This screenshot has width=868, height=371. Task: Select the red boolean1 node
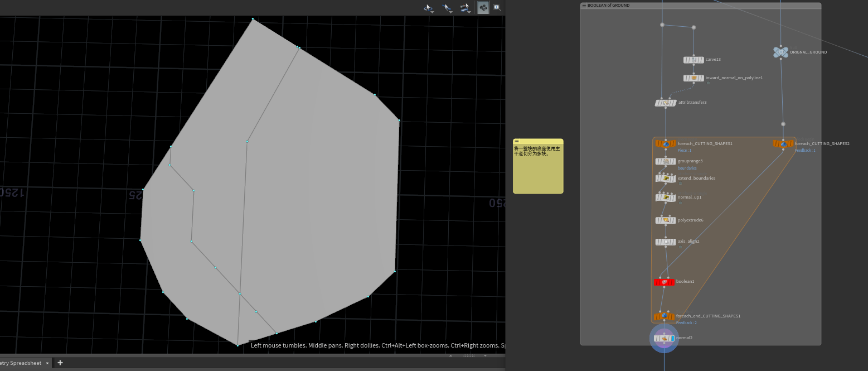coord(664,282)
